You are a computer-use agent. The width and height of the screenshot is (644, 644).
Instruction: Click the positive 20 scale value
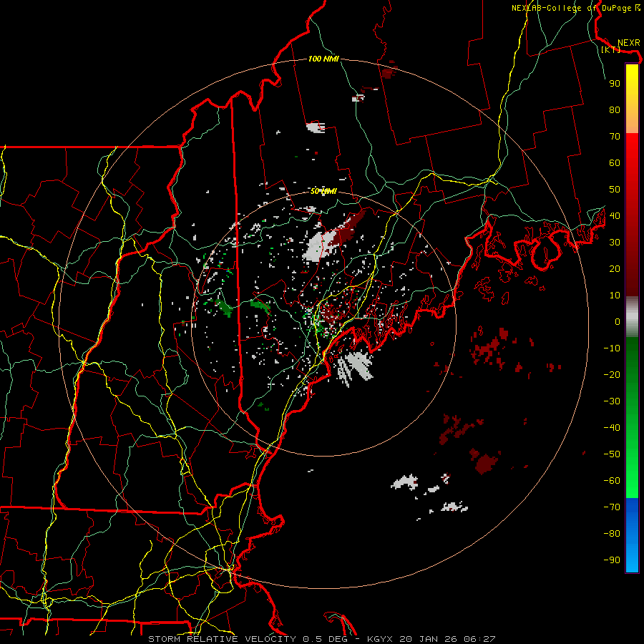coord(615,268)
